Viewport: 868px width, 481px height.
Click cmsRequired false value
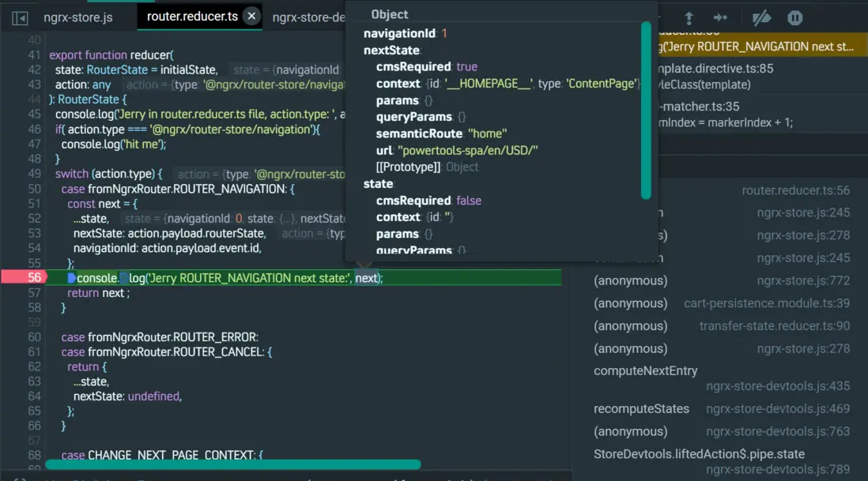click(x=469, y=201)
